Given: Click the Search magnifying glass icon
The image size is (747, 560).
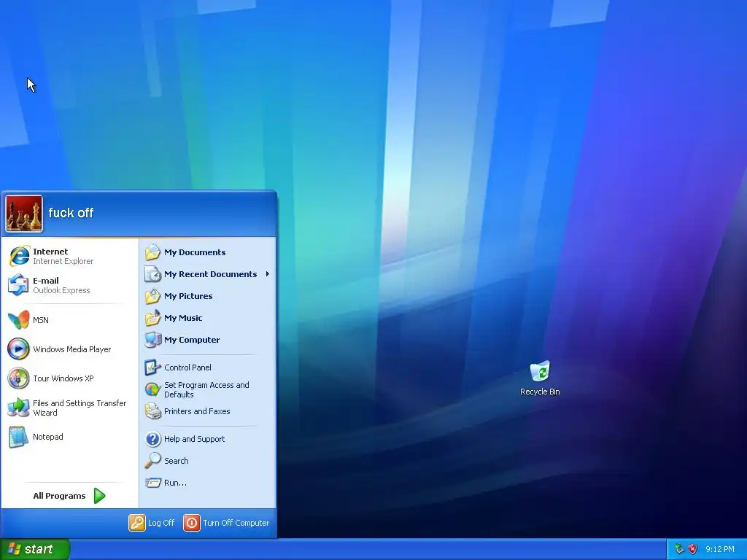Looking at the screenshot, I should tap(153, 461).
